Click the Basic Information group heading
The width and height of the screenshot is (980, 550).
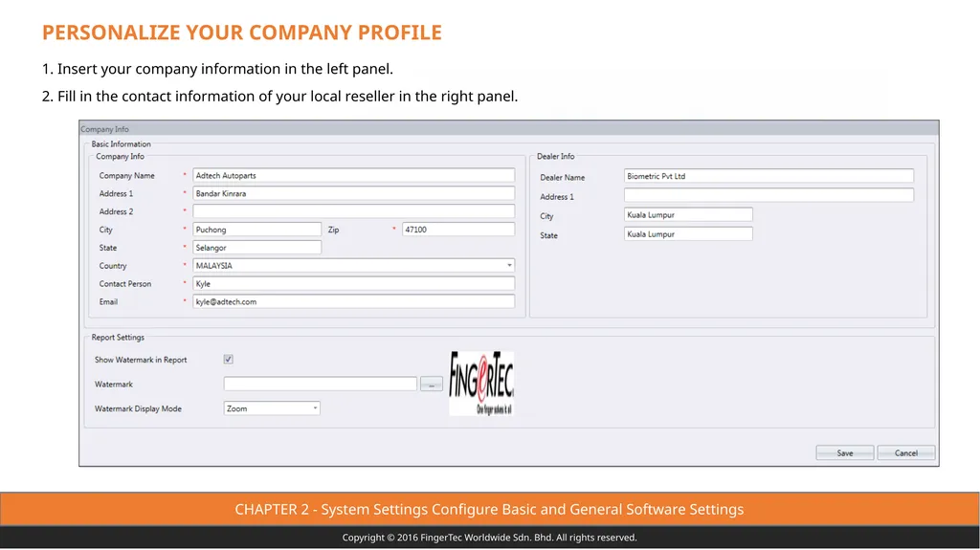(122, 143)
